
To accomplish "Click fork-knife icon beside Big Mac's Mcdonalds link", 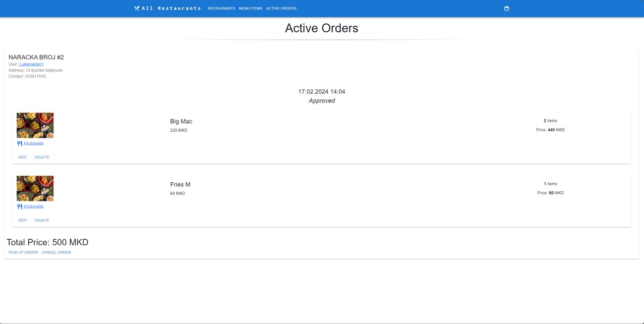I will click(20, 143).
